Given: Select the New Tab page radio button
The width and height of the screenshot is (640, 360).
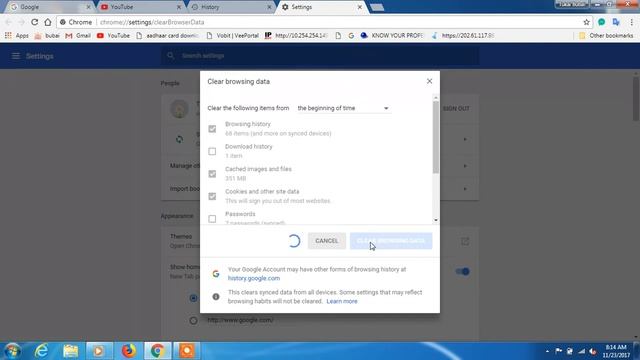Looking at the screenshot, I should point(193,298).
